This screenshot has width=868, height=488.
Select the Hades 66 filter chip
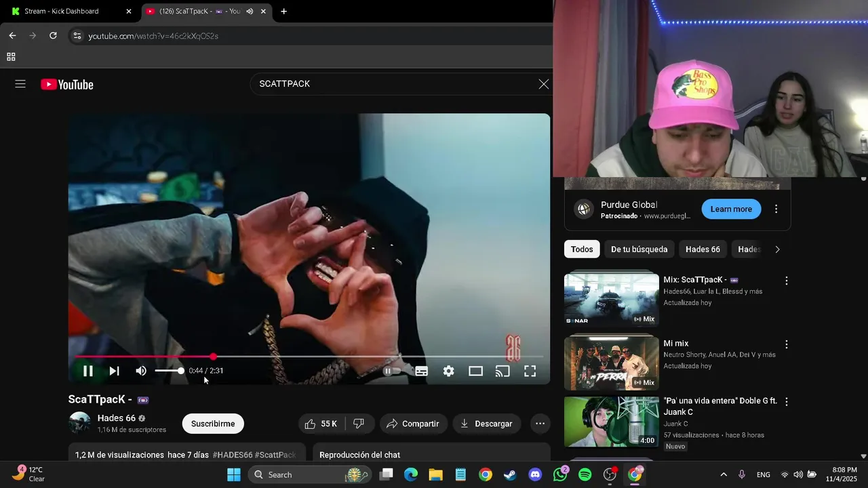point(703,249)
